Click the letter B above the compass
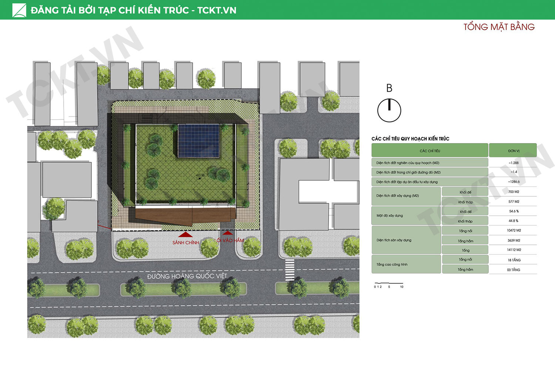Screen dimensions: 555x392 pos(389,88)
